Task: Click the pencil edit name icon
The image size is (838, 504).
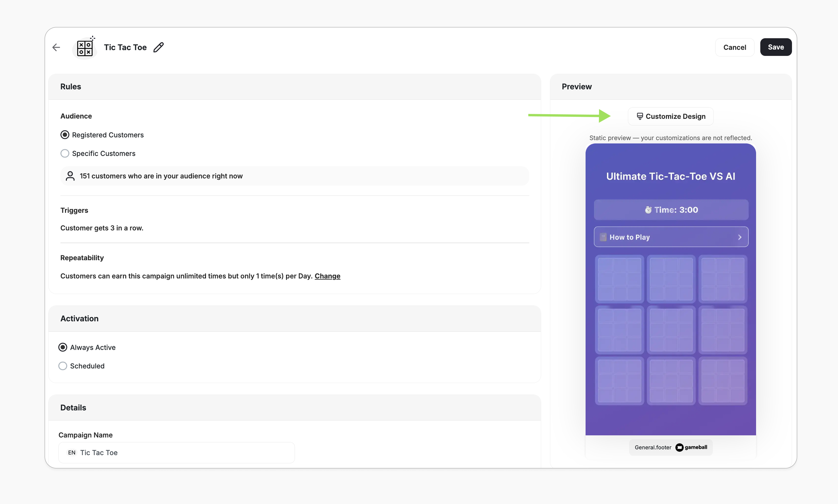Action: (x=158, y=47)
